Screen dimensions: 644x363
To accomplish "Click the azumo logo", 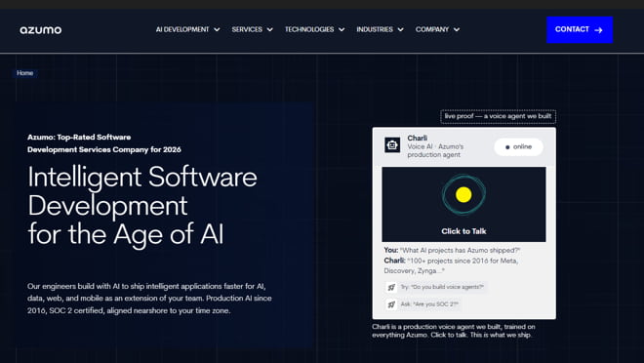I will [41, 29].
